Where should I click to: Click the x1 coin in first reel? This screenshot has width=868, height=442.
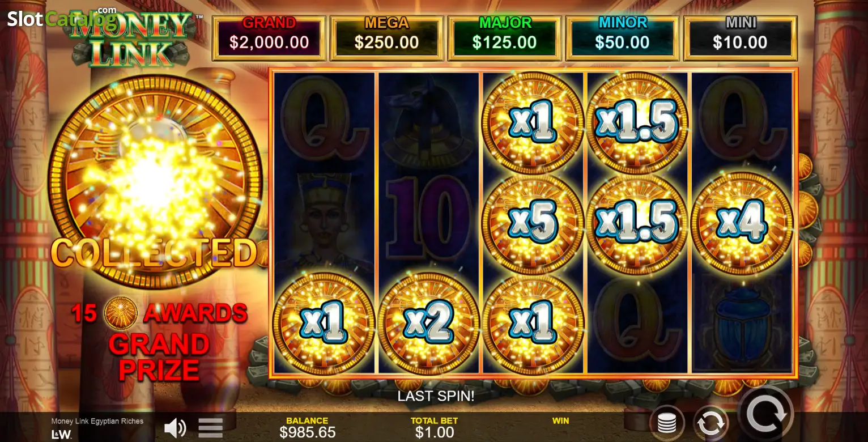coord(324,324)
